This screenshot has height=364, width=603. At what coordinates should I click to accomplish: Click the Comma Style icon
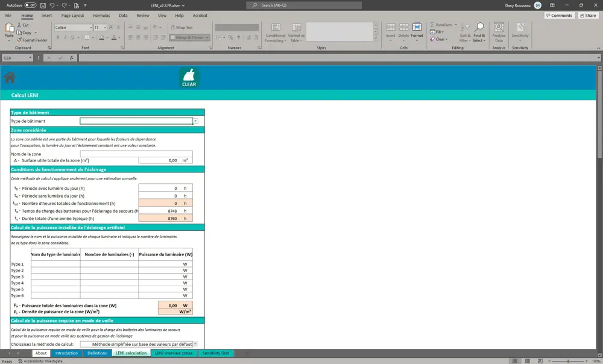(x=238, y=37)
